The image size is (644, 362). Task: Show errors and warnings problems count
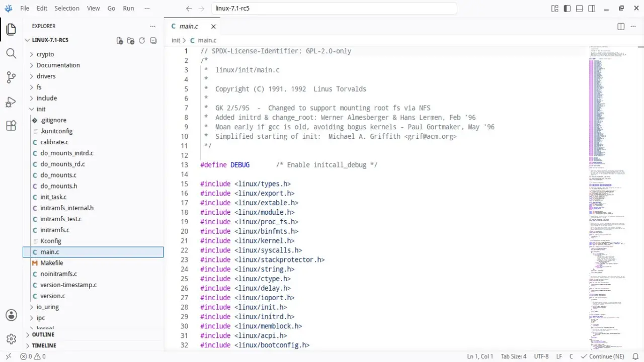point(33,356)
